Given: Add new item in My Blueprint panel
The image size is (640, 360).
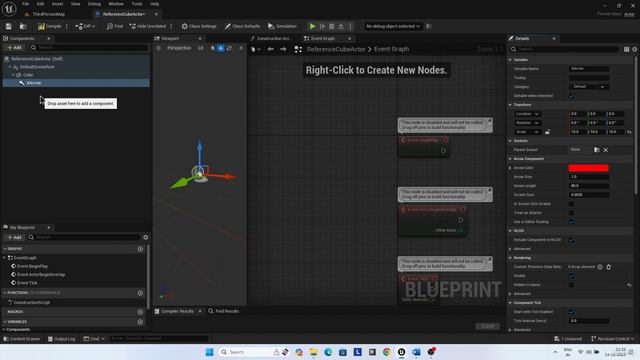Looking at the screenshot, I should pos(15,237).
